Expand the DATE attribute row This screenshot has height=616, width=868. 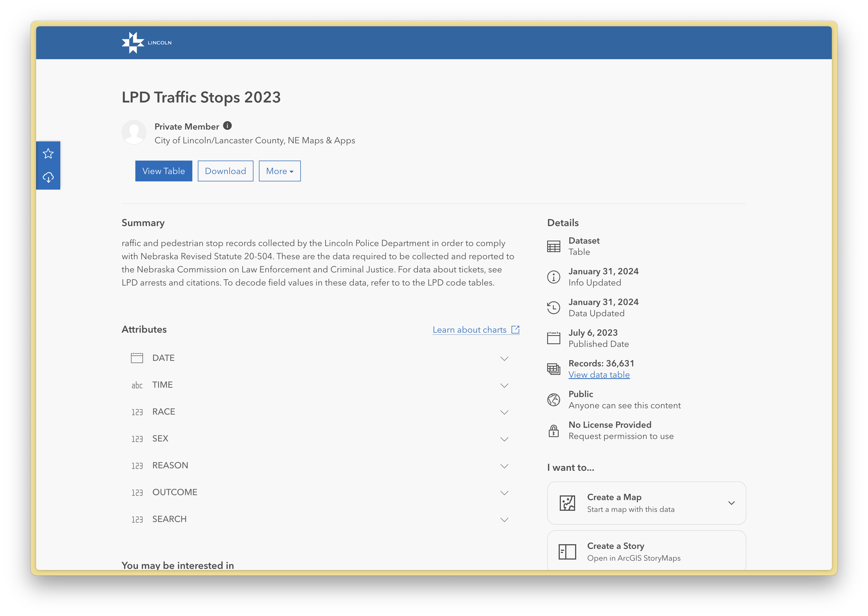[504, 358]
